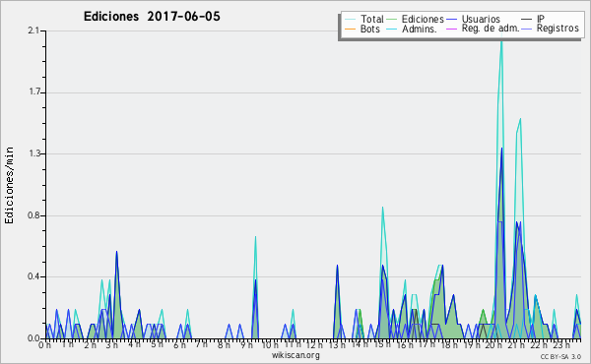This screenshot has height=364, width=591.
Task: Click the '18 h' x-axis label
Action: [449, 345]
